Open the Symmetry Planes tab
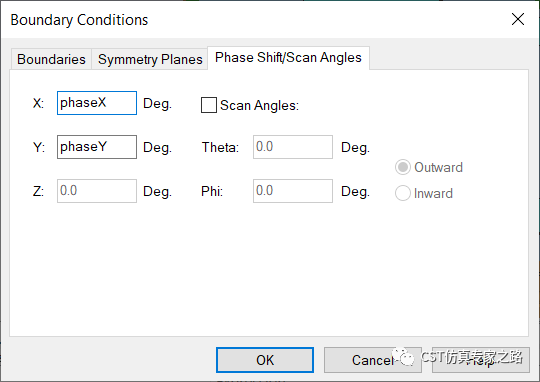 pos(150,59)
